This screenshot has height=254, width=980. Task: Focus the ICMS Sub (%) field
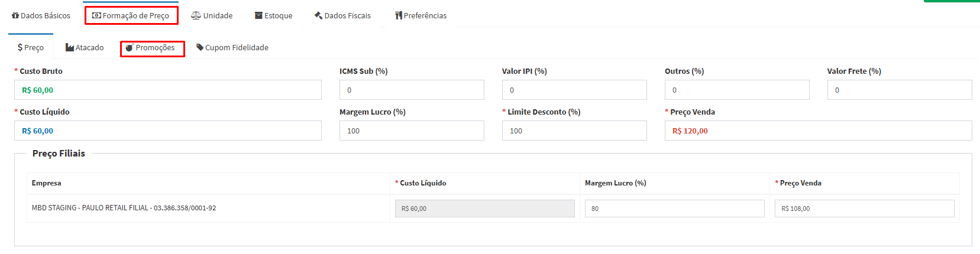coord(412,90)
